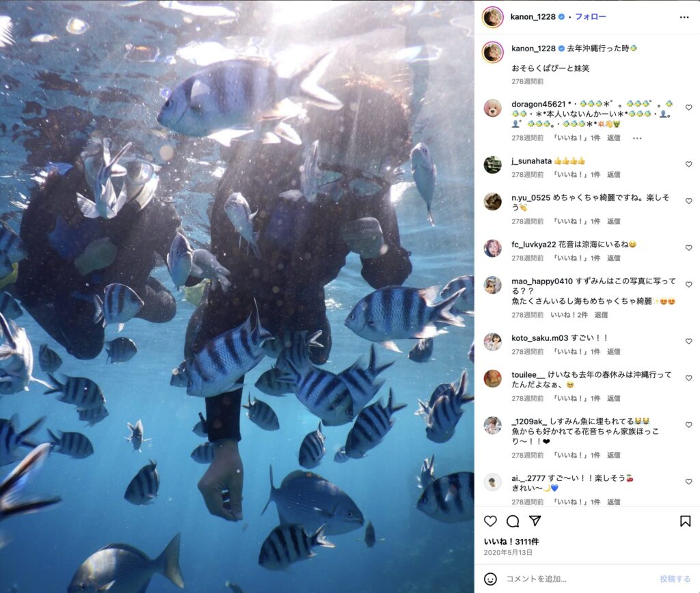The image size is (700, 593).
Task: Like mao_happy0410's comment
Action: (x=688, y=284)
